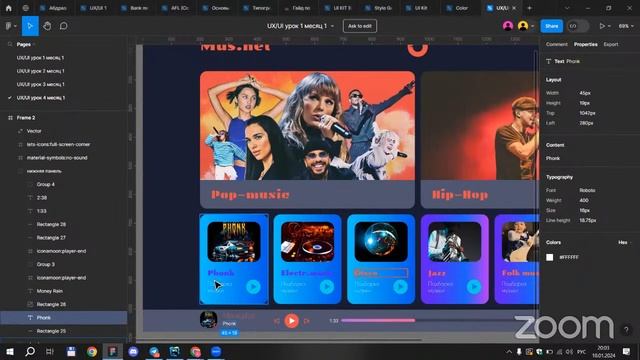Screen dimensions: 640x360
Task: Click the Roboto font value
Action: pyautogui.click(x=587, y=190)
